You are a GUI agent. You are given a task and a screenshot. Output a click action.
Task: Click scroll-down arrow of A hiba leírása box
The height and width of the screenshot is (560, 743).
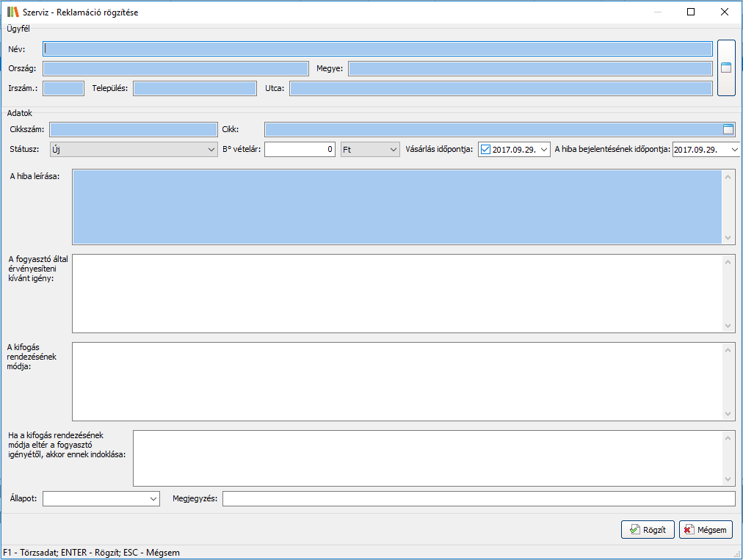pyautogui.click(x=728, y=237)
